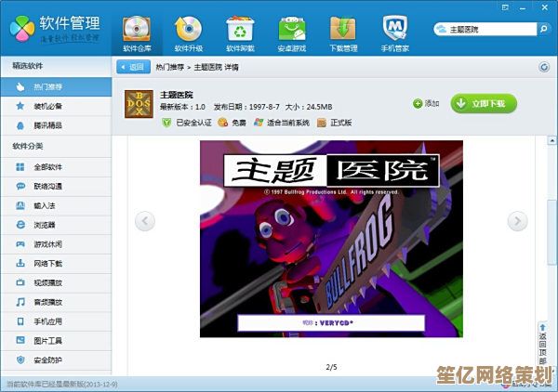Viewport: 558px width, 392px height.
Task: Click the 发布日期：1997-8-7 text
Action: 246,107
